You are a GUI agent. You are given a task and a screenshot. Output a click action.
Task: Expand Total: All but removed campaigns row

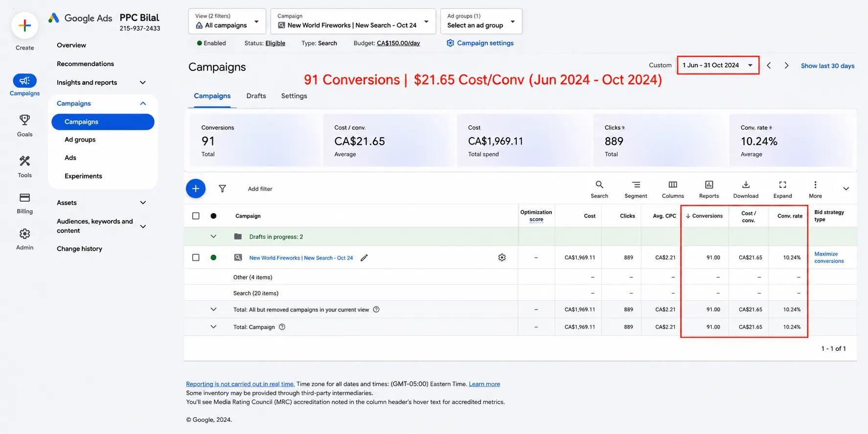click(213, 310)
